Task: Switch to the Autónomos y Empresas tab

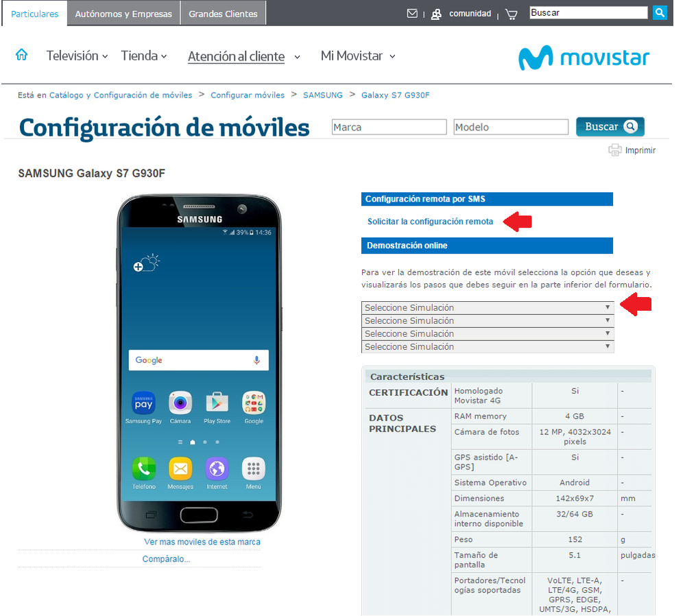Action: point(123,12)
